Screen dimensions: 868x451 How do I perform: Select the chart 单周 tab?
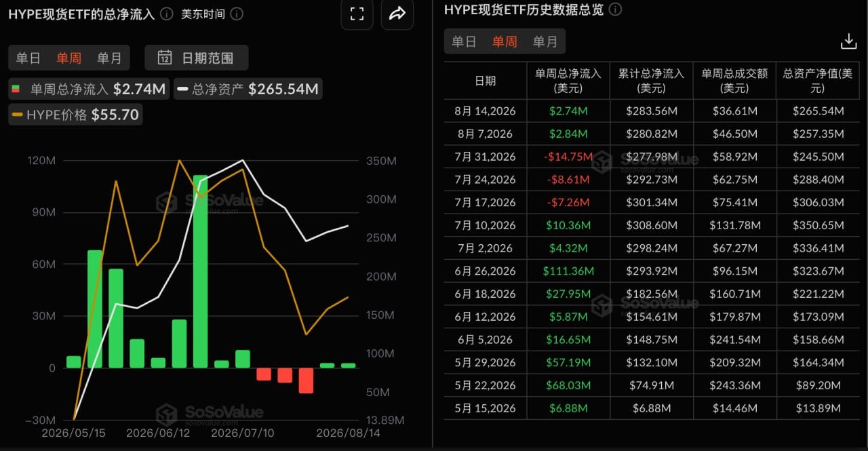(68, 58)
